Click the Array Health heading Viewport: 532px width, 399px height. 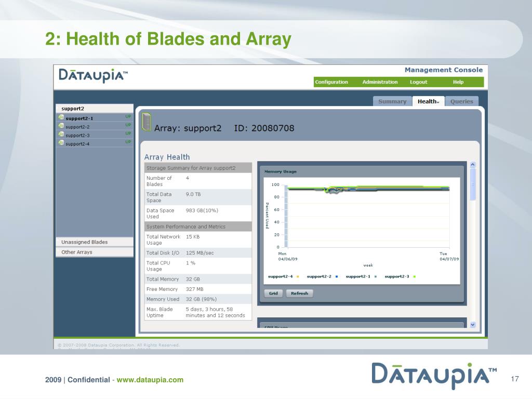pos(167,157)
